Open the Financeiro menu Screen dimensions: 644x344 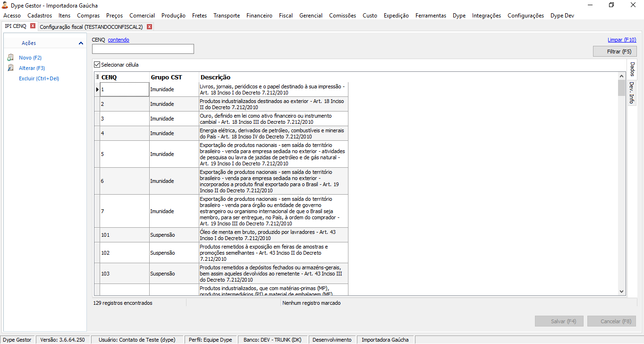[259, 16]
